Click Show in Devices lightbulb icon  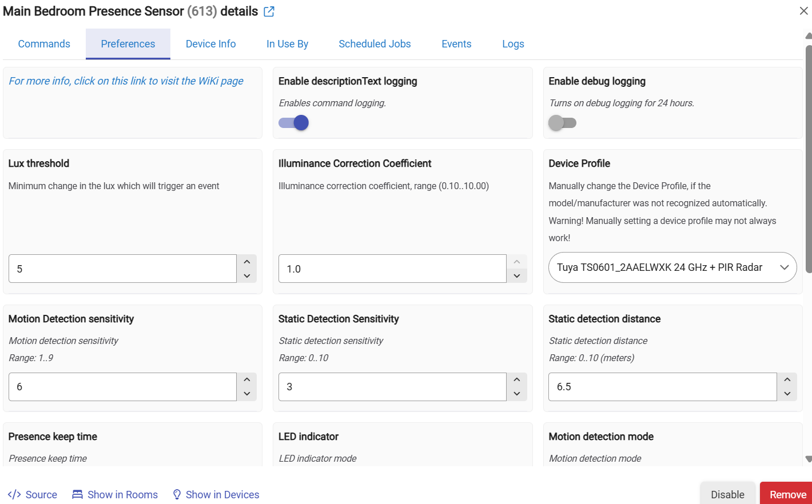(177, 494)
